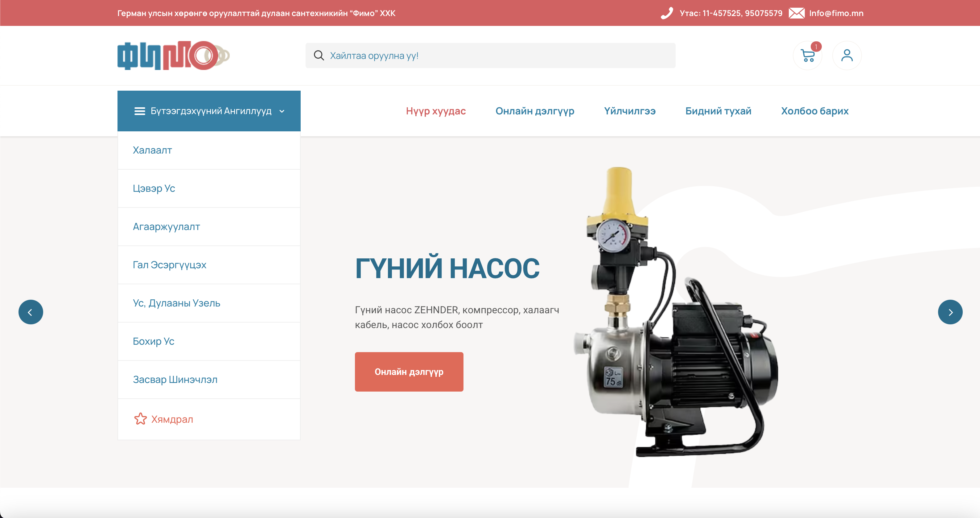Screen dimensions: 980x518
Task: Open Бидний тухай menu item
Action: (x=718, y=111)
